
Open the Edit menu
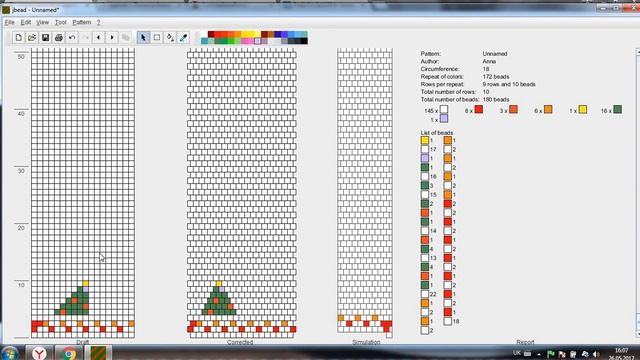pos(26,22)
